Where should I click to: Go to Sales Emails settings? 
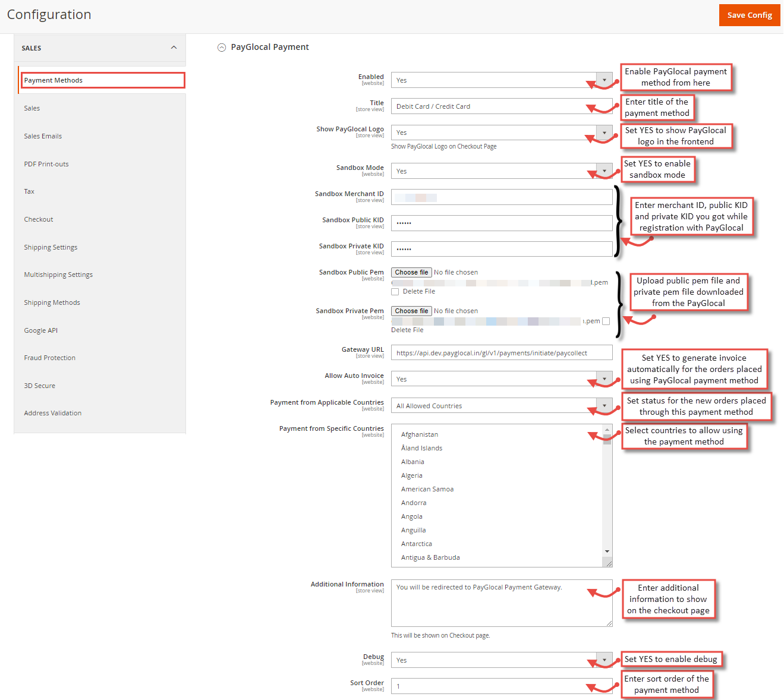pos(43,136)
